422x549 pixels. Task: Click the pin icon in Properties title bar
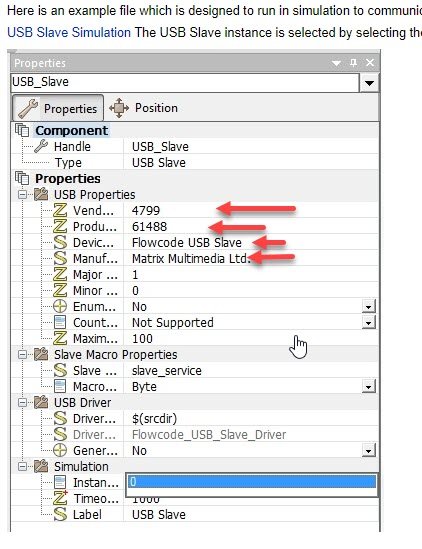[353, 62]
